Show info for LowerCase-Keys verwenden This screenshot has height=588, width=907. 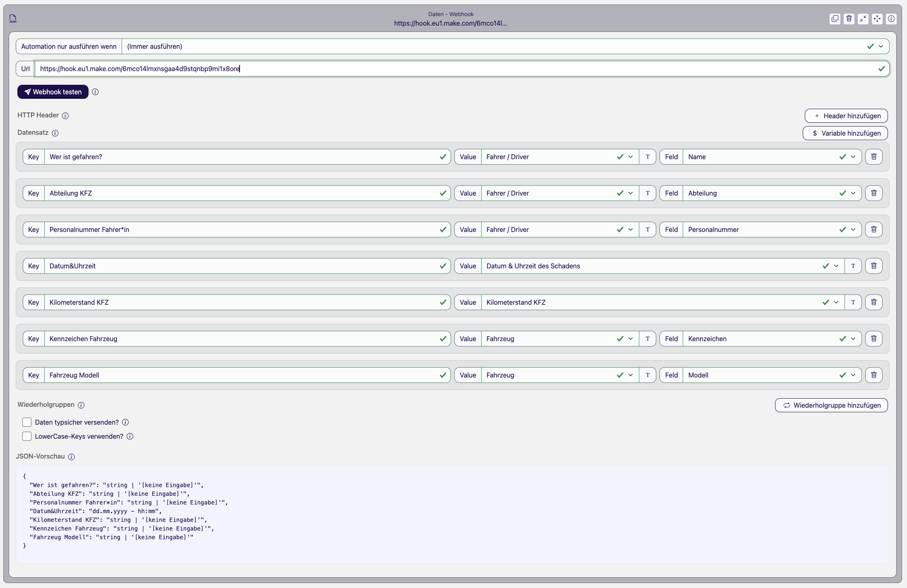coord(130,436)
